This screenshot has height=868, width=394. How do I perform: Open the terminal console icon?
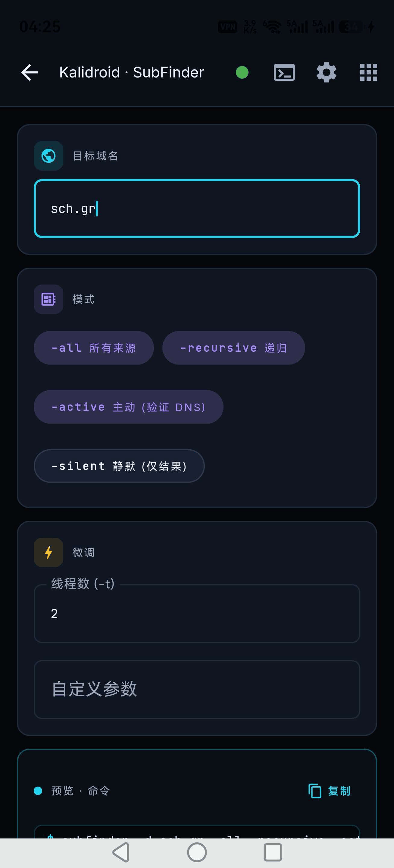(x=284, y=72)
